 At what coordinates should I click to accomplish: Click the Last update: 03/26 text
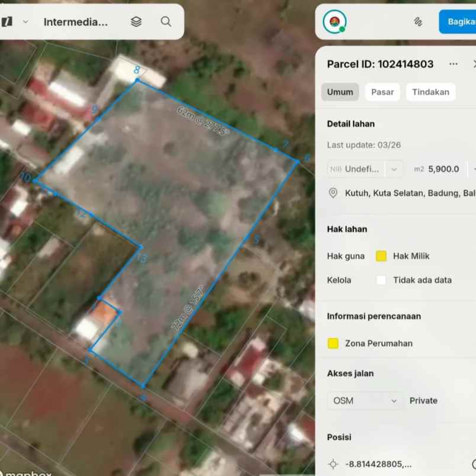364,145
